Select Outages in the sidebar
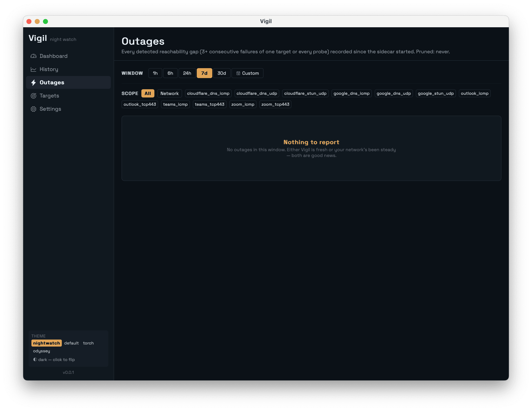Viewport: 532px width, 411px height. 68,83
